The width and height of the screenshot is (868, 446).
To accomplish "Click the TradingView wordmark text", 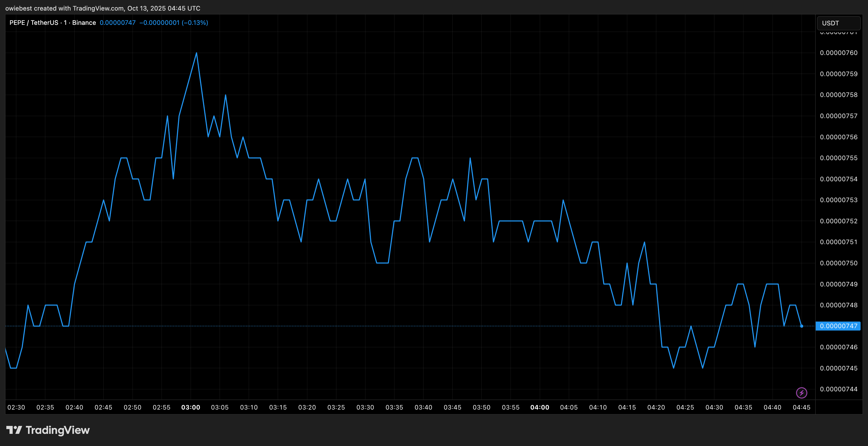I will coord(58,430).
